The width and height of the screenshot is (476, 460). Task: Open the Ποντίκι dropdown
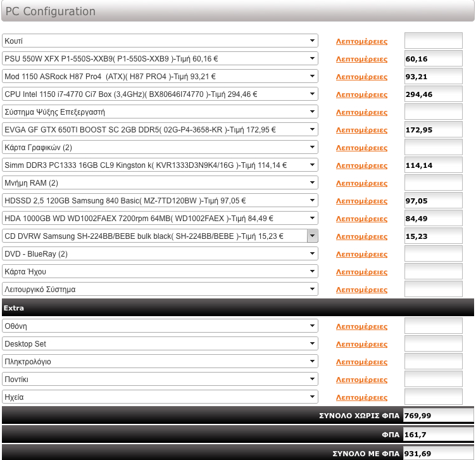click(x=160, y=379)
